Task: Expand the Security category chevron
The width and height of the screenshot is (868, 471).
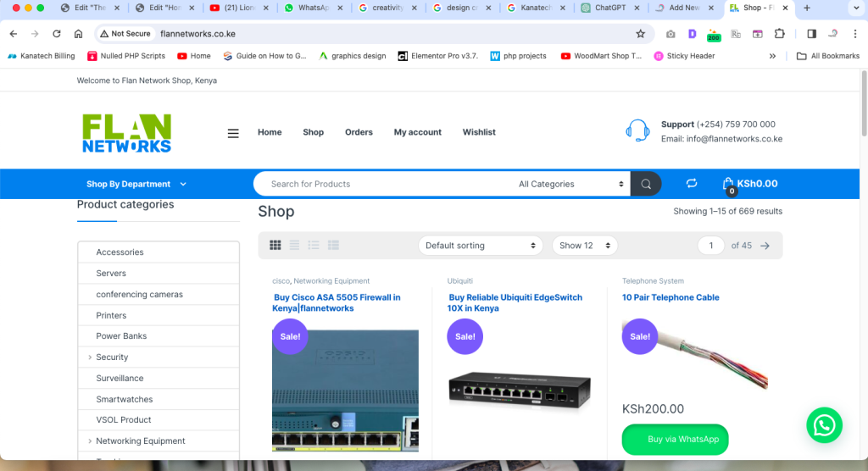Action: point(90,357)
